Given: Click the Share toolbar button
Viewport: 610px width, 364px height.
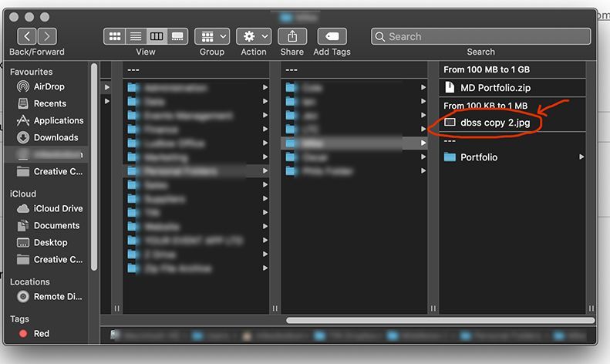Looking at the screenshot, I should (x=292, y=36).
